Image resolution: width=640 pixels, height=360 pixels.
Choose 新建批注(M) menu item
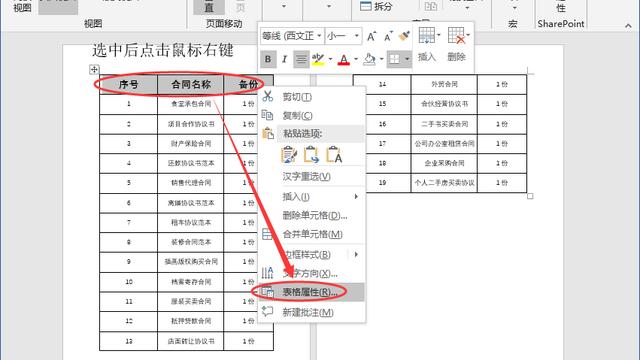(x=311, y=312)
